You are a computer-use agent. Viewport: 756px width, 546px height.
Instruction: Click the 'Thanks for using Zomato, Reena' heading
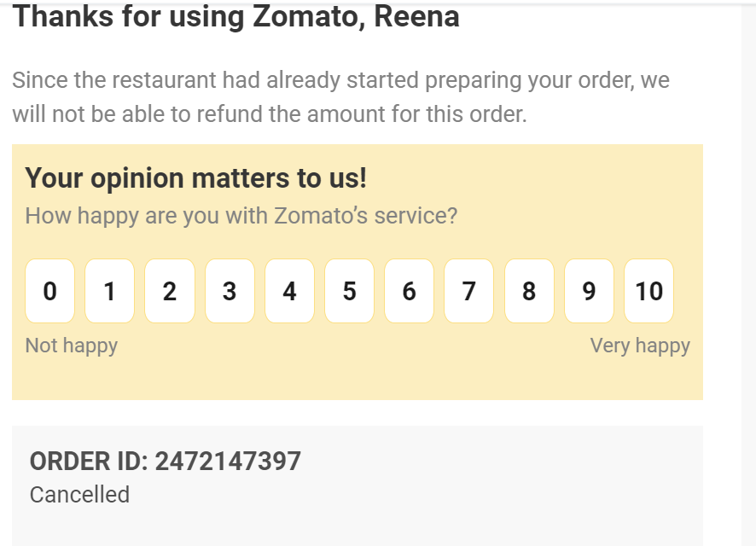[x=236, y=16]
